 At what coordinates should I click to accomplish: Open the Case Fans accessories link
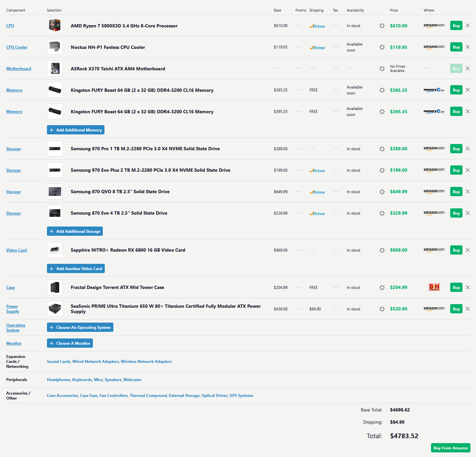pyautogui.click(x=89, y=396)
